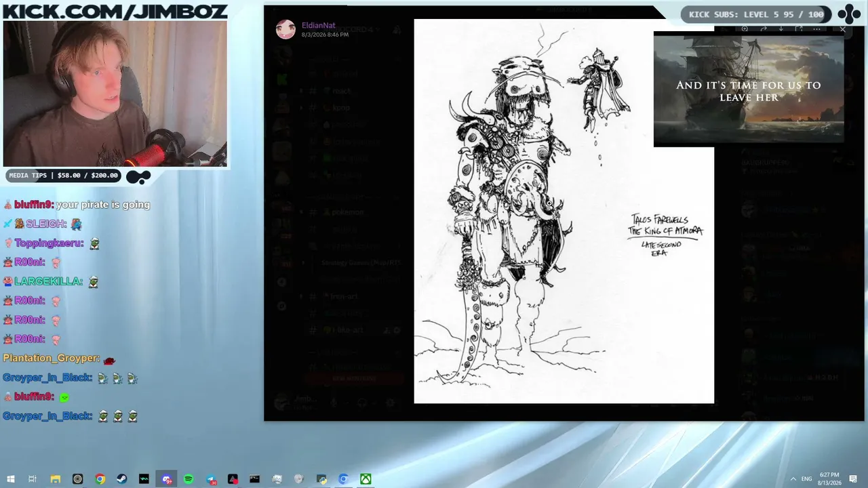Click the LARGEKILLA username in chat
The width and height of the screenshot is (868, 488).
pos(48,281)
